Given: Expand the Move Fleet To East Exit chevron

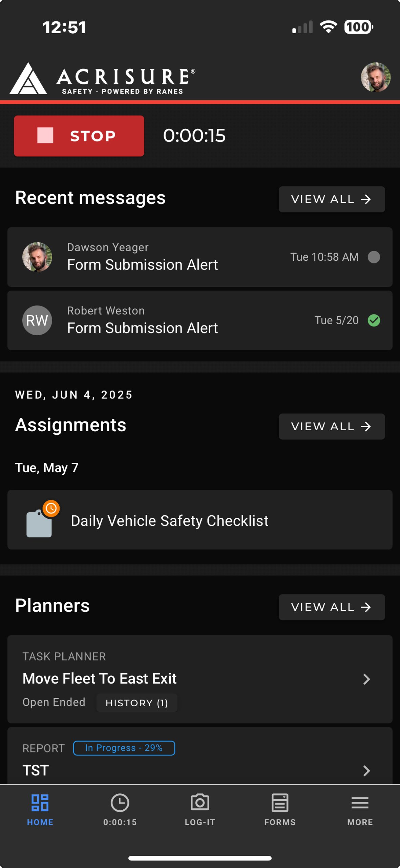Looking at the screenshot, I should 366,679.
